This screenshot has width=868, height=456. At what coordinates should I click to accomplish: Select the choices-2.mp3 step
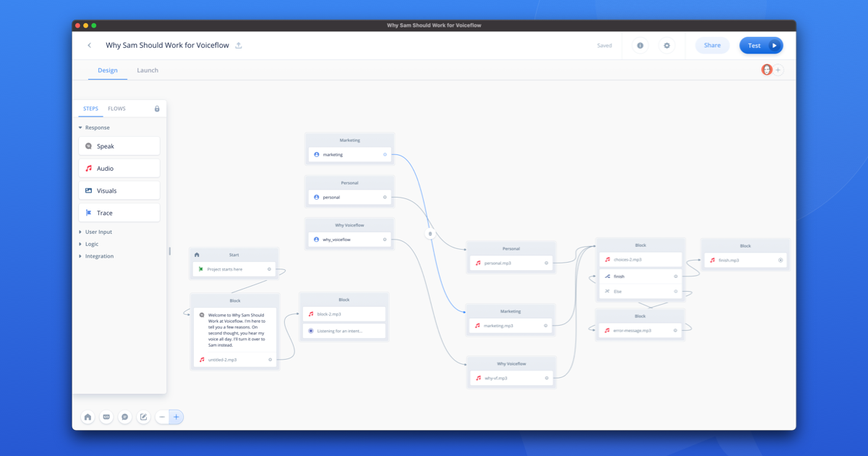pyautogui.click(x=641, y=260)
